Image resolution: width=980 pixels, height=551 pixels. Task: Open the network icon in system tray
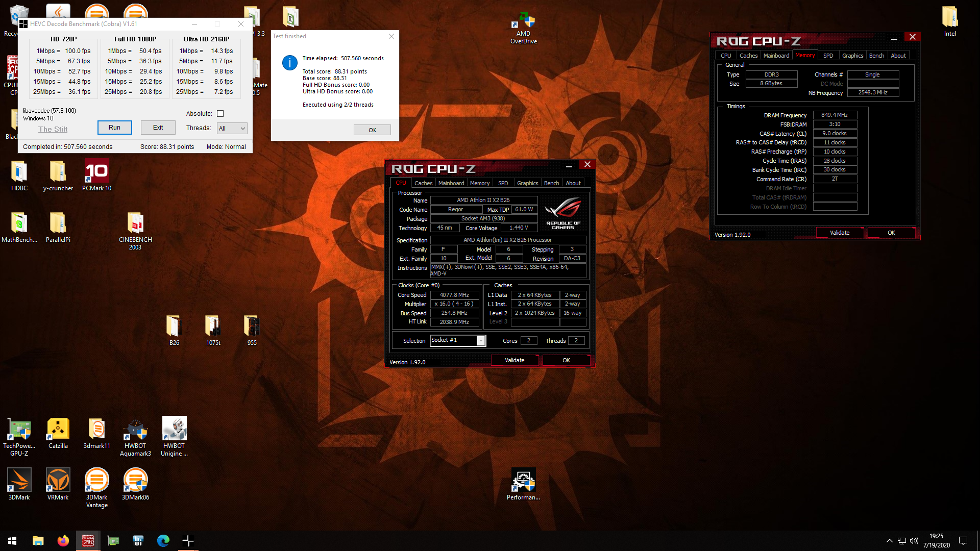[x=902, y=541]
